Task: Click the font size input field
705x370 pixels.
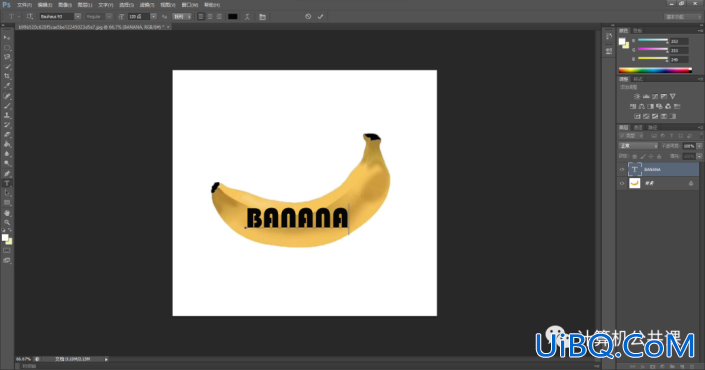Action: point(138,17)
